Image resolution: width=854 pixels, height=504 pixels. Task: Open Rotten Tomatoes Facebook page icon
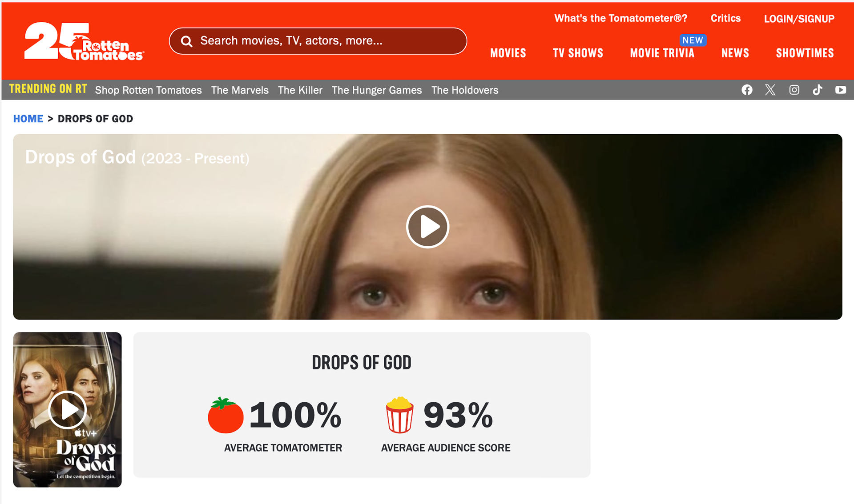[747, 90]
